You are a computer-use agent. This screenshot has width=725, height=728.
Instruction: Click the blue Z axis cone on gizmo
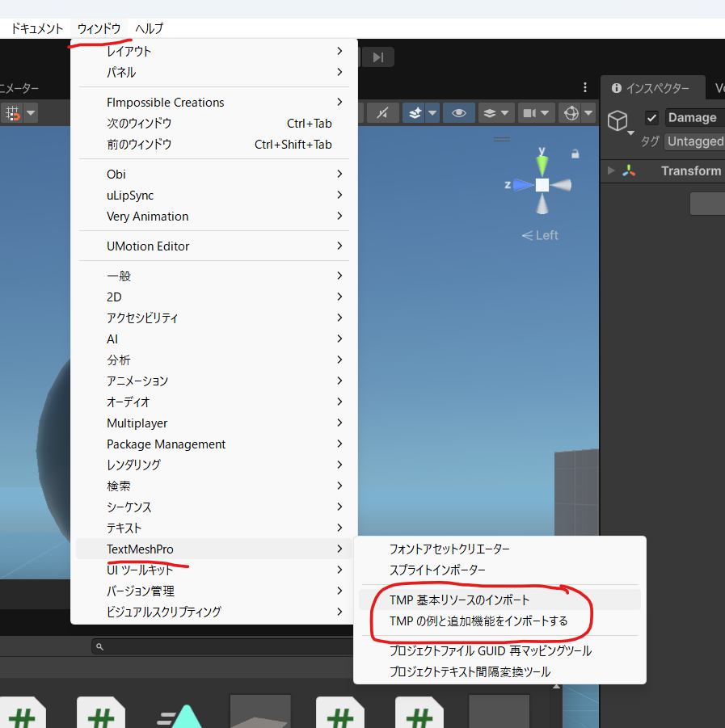coord(521,185)
